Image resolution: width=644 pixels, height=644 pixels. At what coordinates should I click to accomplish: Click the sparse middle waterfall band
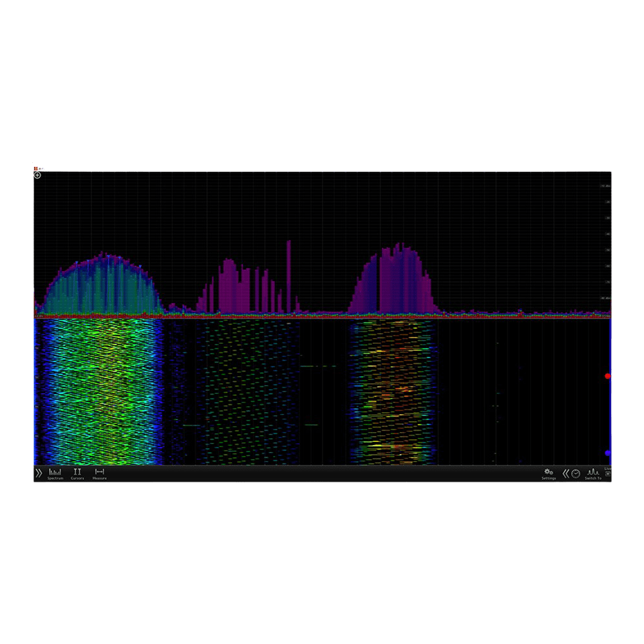click(248, 393)
